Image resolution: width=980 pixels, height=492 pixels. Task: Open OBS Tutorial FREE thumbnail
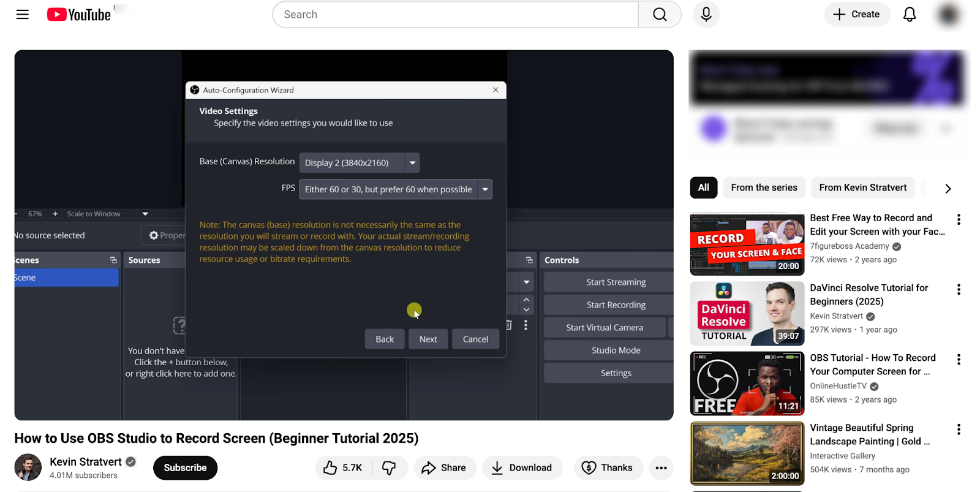click(747, 383)
